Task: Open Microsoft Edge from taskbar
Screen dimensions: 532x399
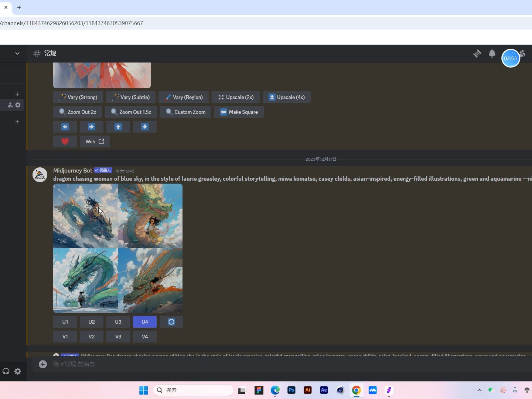Action: (275, 390)
